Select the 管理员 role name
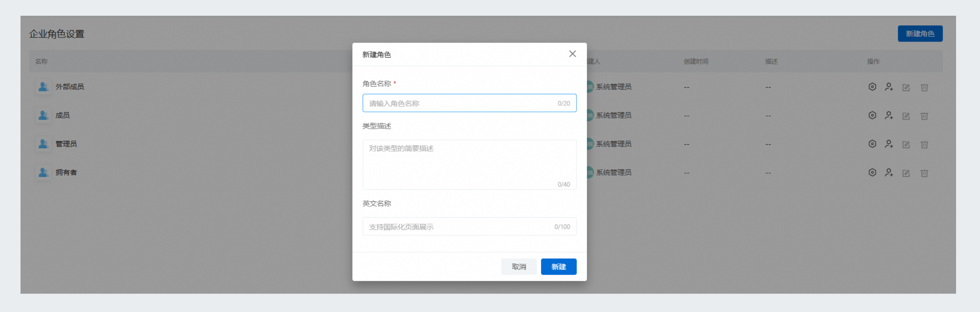This screenshot has width=980, height=312. coord(66,144)
